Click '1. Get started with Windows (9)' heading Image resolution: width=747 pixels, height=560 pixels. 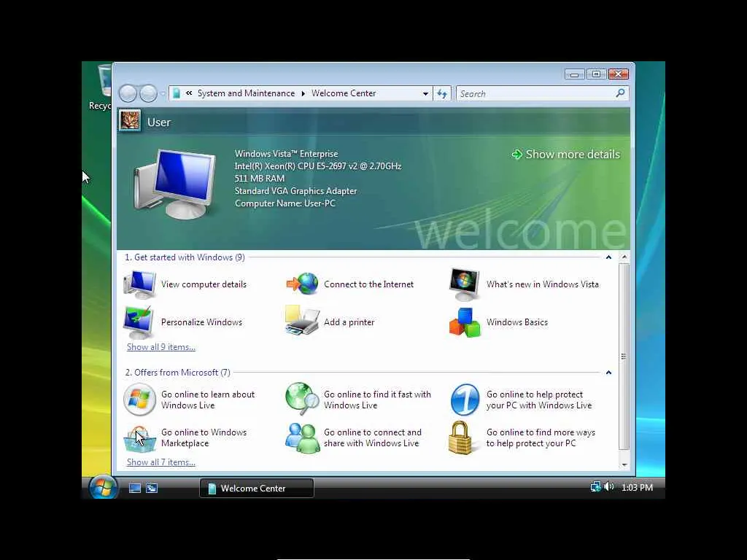tap(185, 257)
